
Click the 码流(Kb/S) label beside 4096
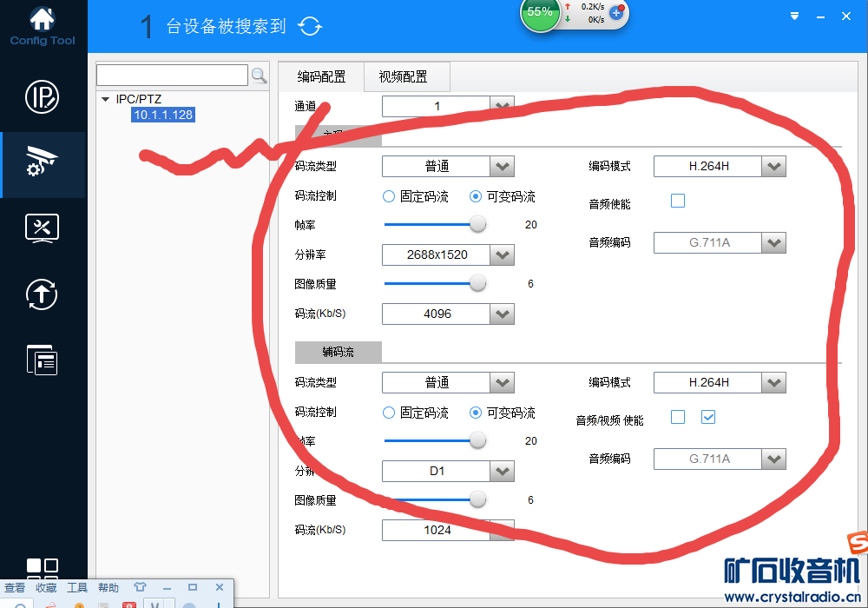point(320,314)
